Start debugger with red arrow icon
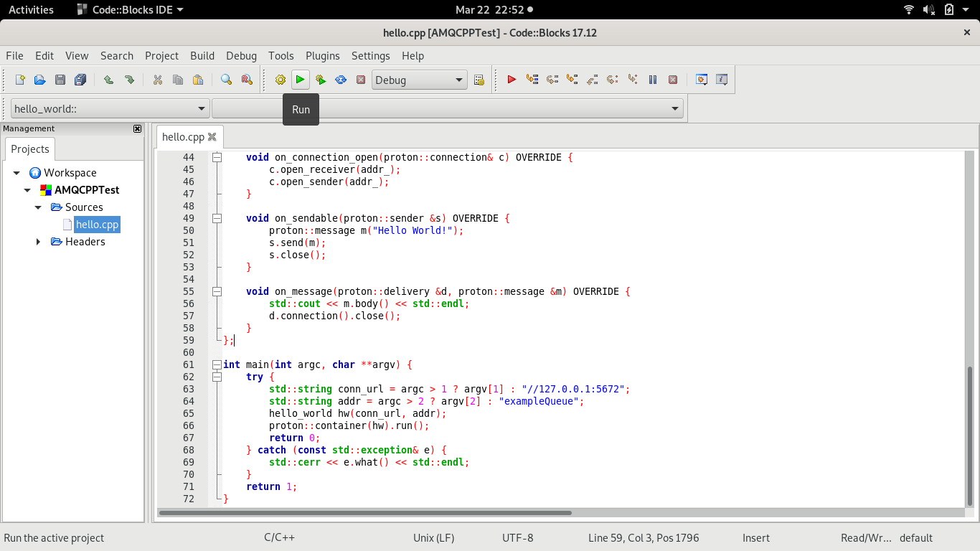Viewport: 980px width, 551px height. (x=512, y=80)
